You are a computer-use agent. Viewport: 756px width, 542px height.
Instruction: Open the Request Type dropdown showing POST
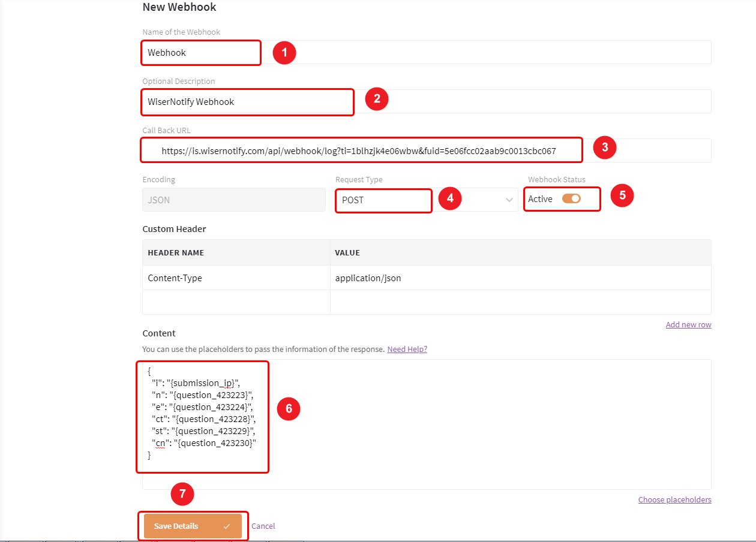(427, 200)
